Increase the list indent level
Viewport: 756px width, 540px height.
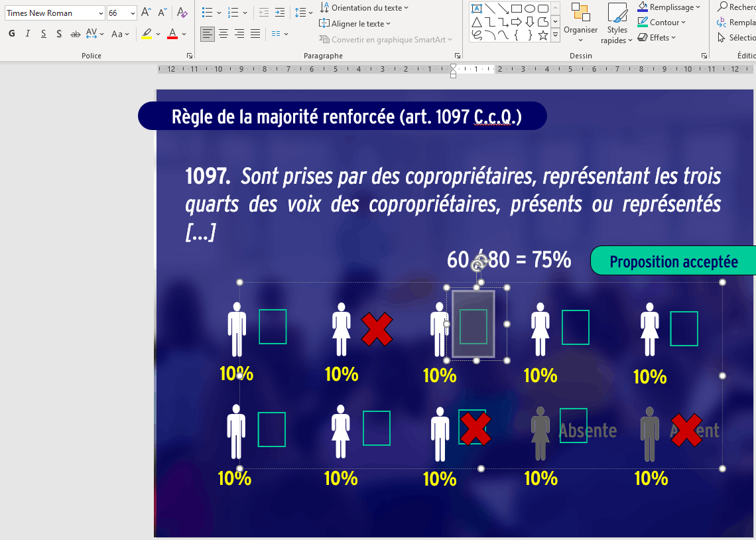tap(280, 13)
